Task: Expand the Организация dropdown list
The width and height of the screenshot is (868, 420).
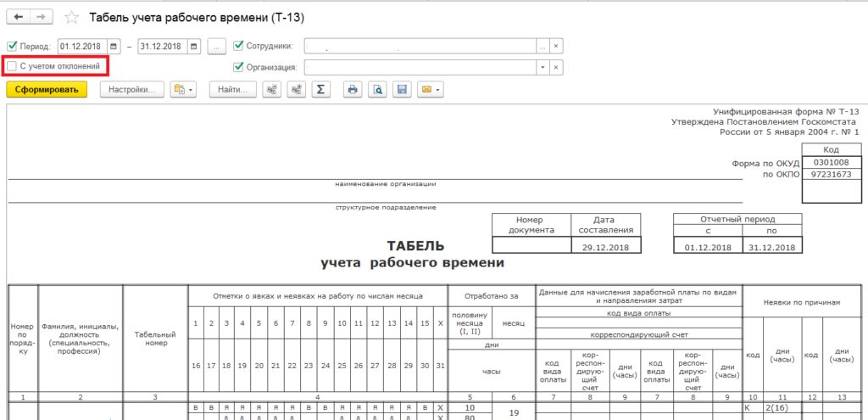Action: point(542,68)
